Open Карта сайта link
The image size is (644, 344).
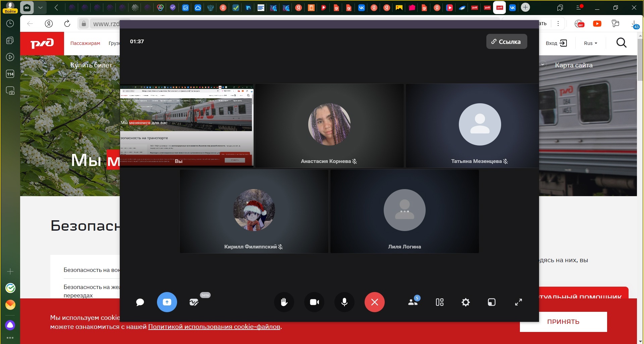[x=574, y=65]
